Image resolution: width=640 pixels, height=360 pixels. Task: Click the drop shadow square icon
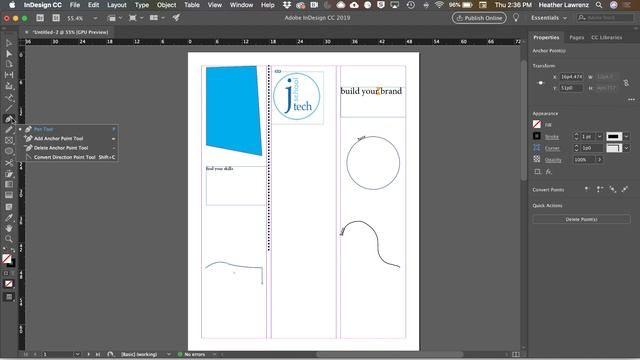click(x=537, y=172)
